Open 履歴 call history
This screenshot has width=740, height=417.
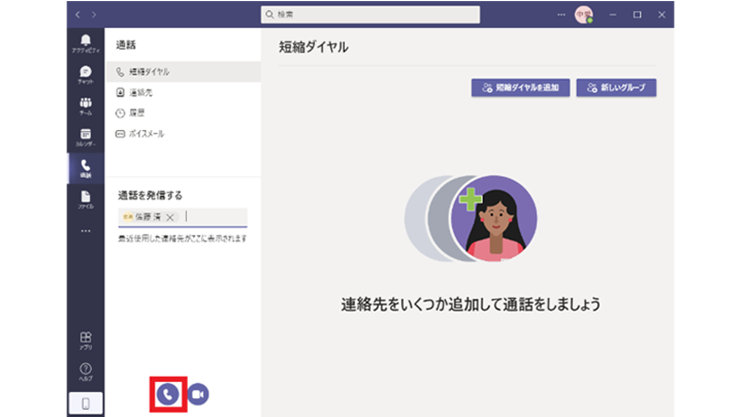(184, 113)
